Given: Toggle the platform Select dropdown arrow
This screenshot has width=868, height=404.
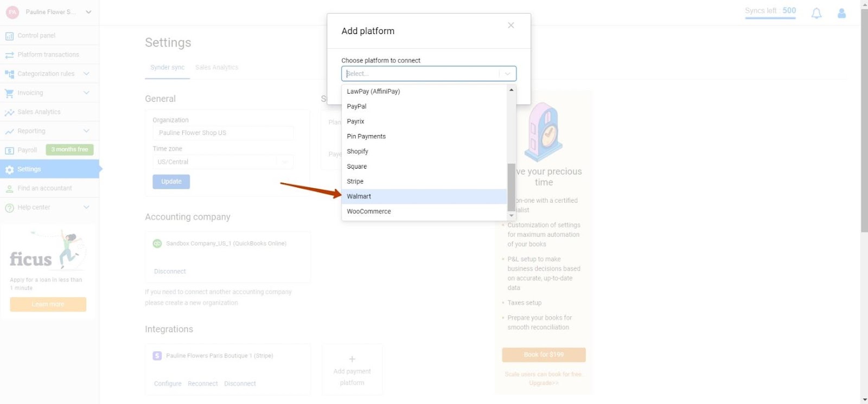Looking at the screenshot, I should 508,74.
